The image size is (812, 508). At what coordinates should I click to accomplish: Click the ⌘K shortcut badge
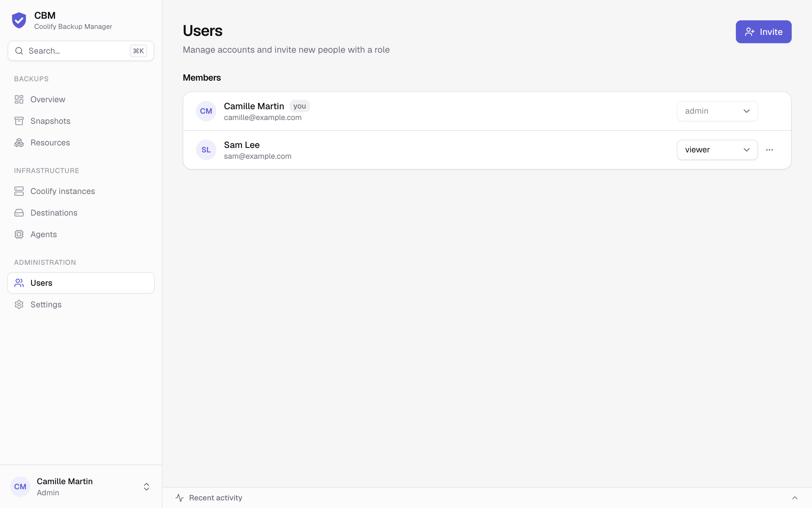(138, 51)
